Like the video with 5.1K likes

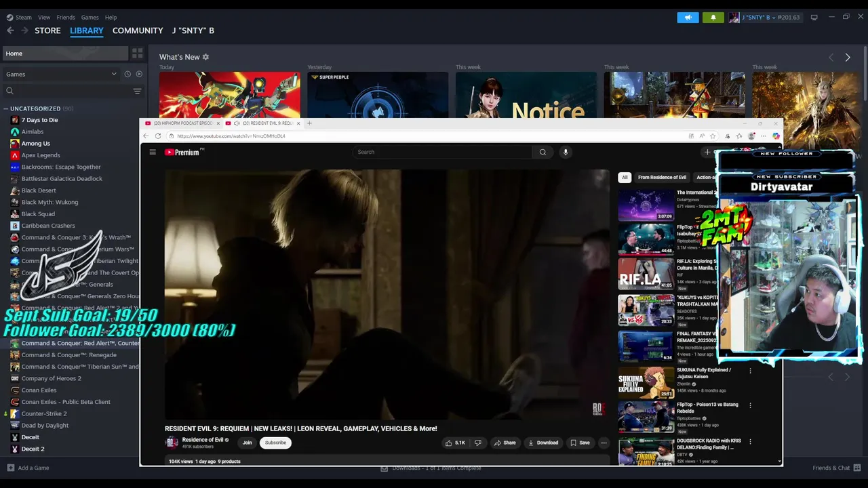(456, 443)
